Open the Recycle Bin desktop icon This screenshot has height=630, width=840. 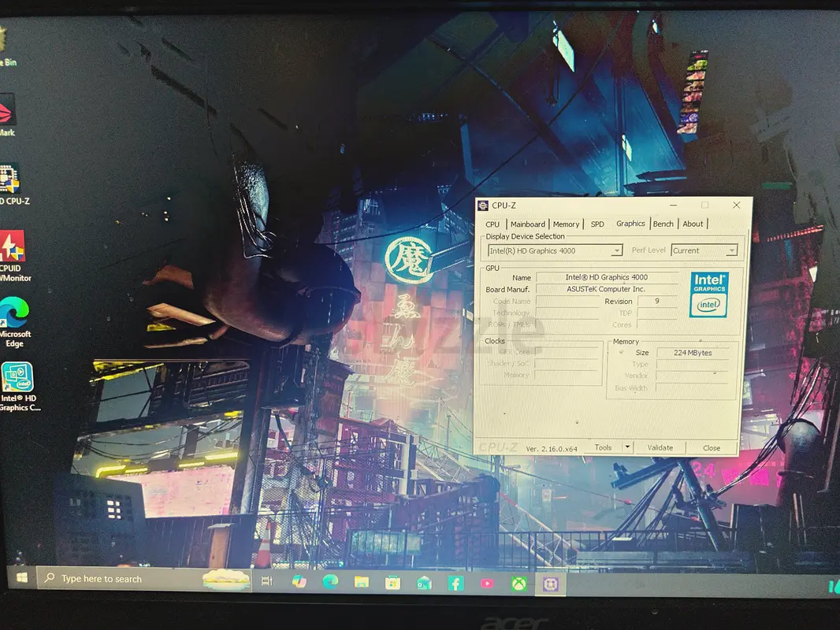tap(8, 46)
